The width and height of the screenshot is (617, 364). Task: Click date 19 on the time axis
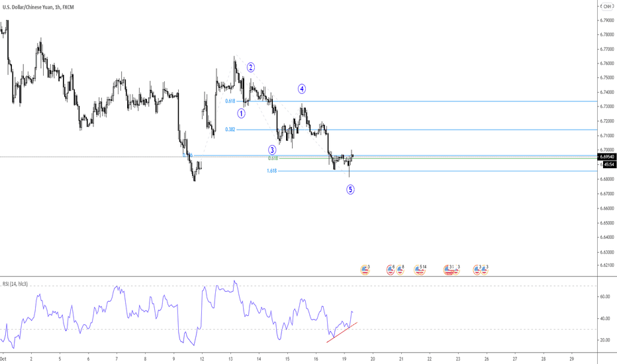point(344,359)
